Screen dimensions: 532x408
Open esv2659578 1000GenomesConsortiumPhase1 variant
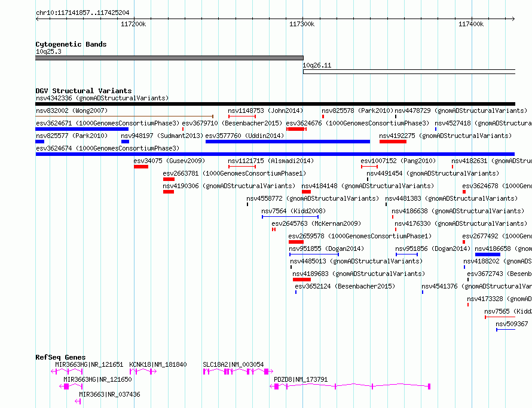coord(360,237)
